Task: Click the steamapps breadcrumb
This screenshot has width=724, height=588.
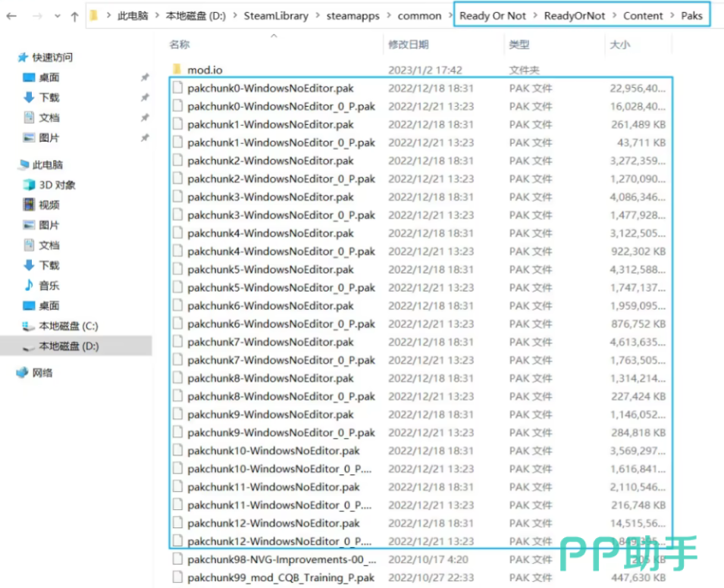Action: [353, 16]
